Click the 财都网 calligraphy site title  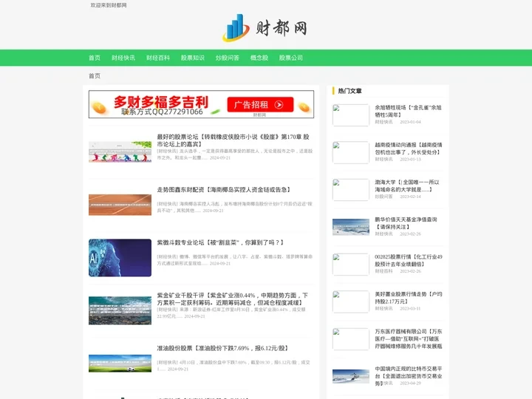[282, 28]
